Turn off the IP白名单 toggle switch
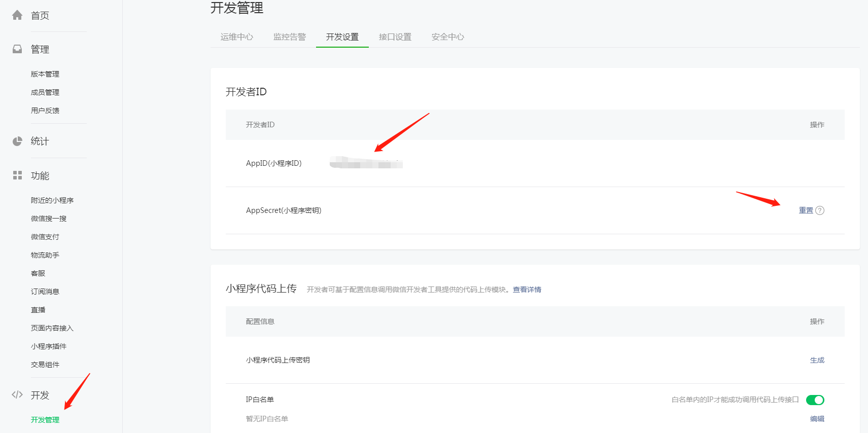Screen dimensions: 868x433 pyautogui.click(x=815, y=400)
